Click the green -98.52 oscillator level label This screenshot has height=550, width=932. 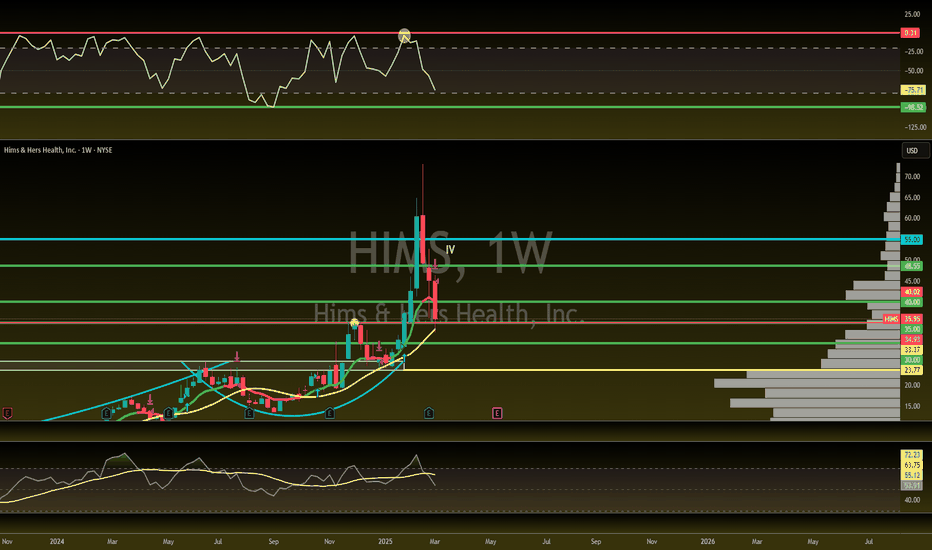coord(914,107)
